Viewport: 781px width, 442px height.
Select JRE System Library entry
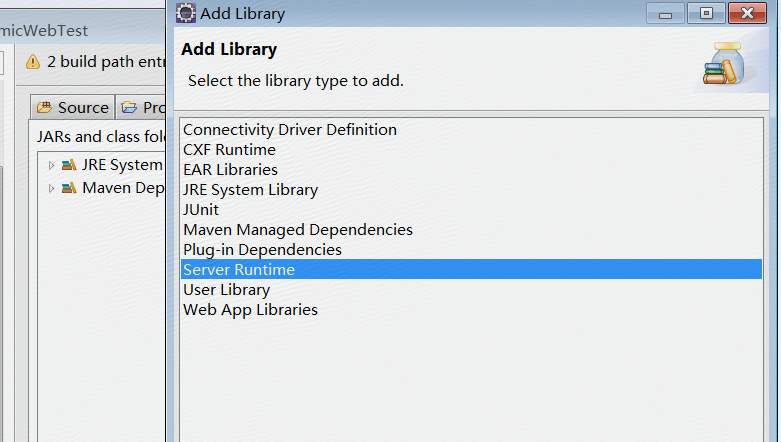(471, 189)
